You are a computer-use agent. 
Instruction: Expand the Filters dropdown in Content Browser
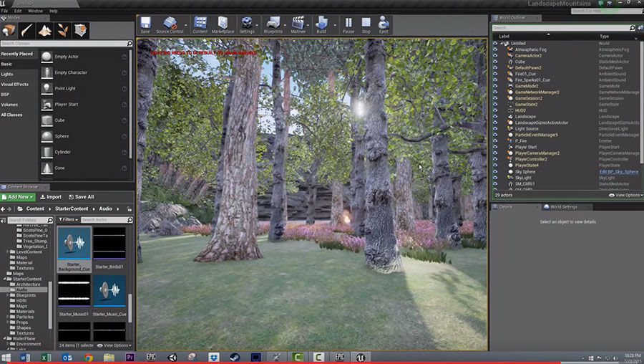(x=69, y=219)
